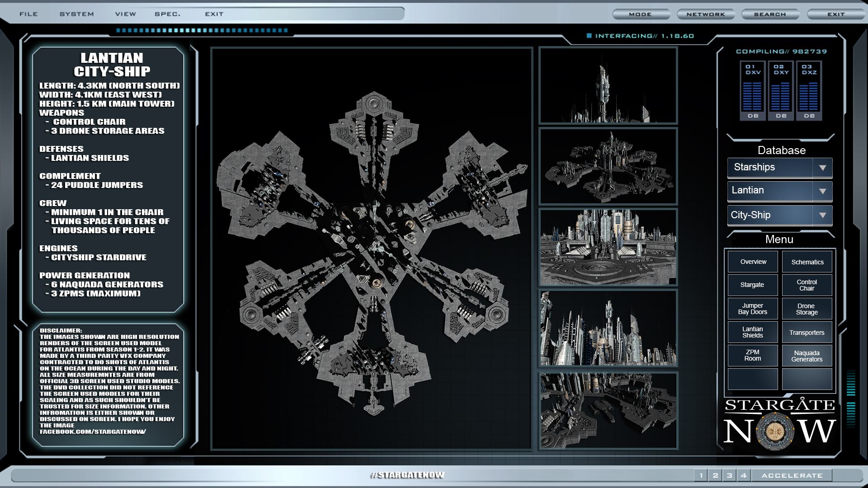Click page 2 in the bottom bar
The width and height of the screenshot is (868, 488).
715,475
